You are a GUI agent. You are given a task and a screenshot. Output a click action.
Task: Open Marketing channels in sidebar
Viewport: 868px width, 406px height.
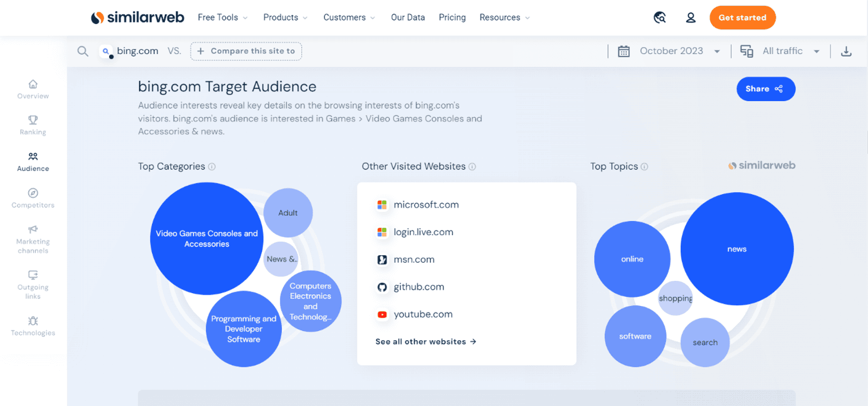click(33, 240)
